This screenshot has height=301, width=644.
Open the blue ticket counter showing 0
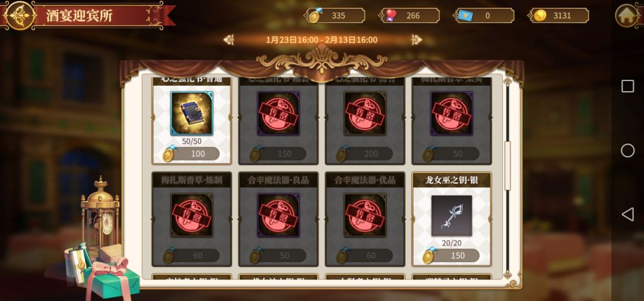click(x=484, y=15)
